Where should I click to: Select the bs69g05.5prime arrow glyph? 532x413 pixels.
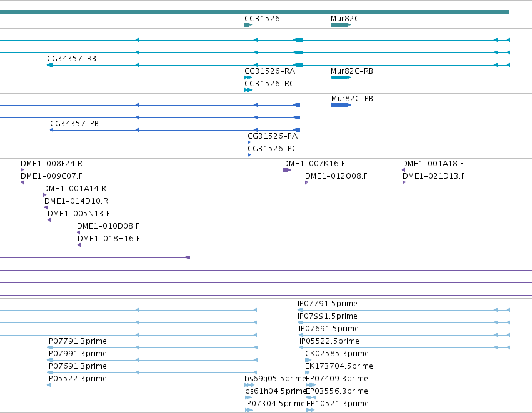249,385
